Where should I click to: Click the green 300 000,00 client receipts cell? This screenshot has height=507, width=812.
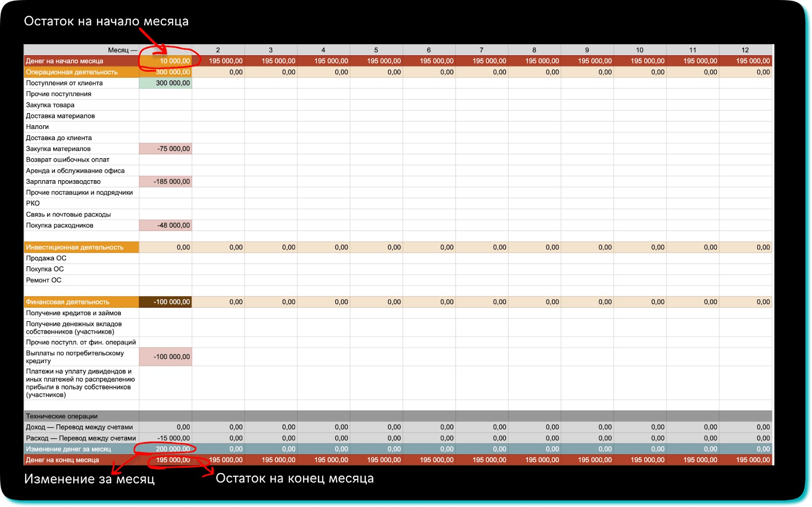click(x=166, y=83)
